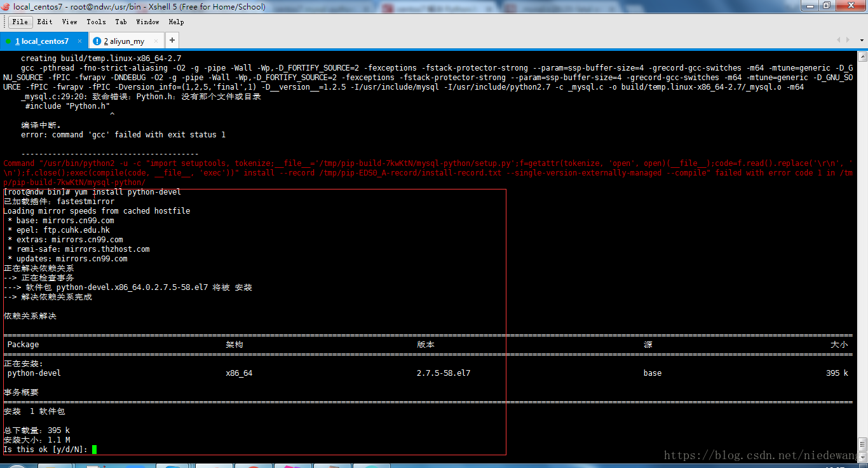Click the '事务概要' heading
Image resolution: width=868 pixels, height=468 pixels.
pyautogui.click(x=21, y=392)
